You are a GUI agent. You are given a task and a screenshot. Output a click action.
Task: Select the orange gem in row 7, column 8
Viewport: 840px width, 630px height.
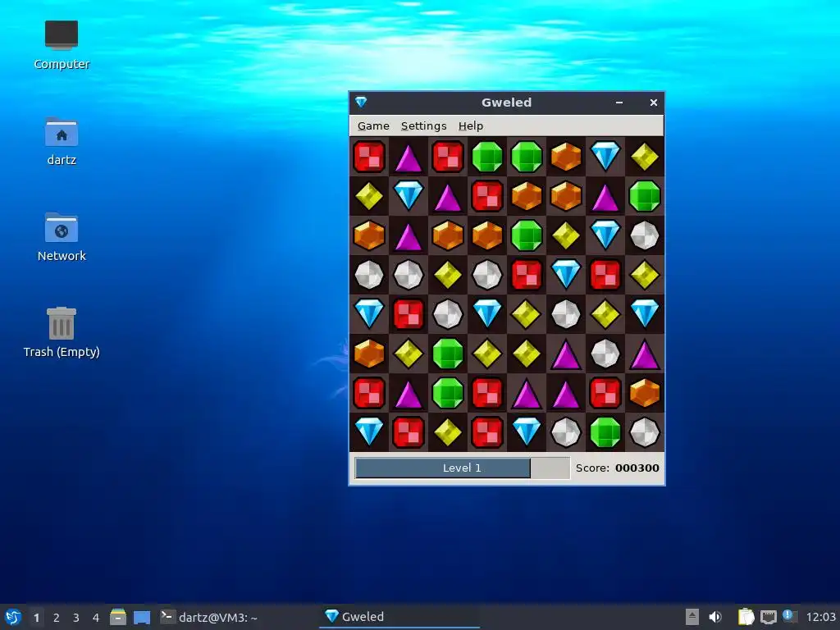coord(645,393)
